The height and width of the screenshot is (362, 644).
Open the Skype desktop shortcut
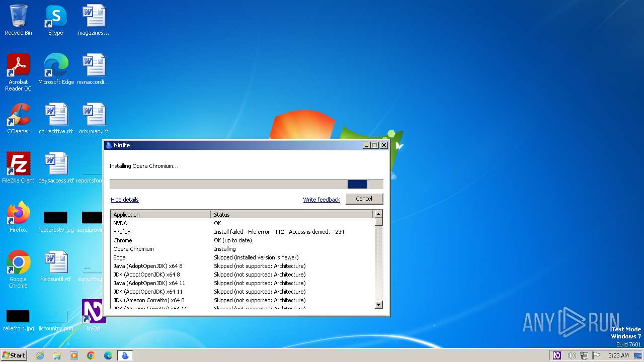[x=56, y=20]
